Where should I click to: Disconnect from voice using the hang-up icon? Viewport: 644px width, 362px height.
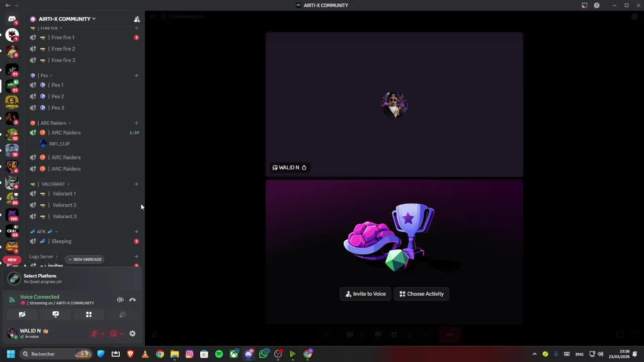[x=132, y=300]
